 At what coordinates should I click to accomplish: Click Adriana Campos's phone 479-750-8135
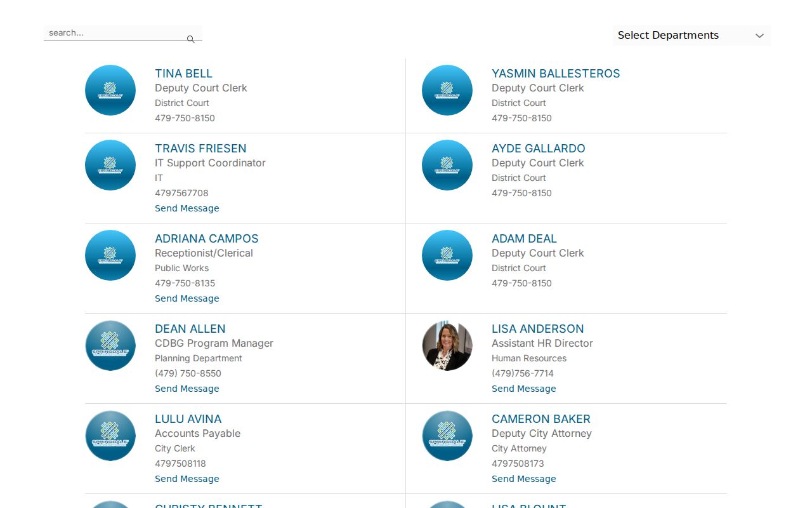tap(185, 283)
